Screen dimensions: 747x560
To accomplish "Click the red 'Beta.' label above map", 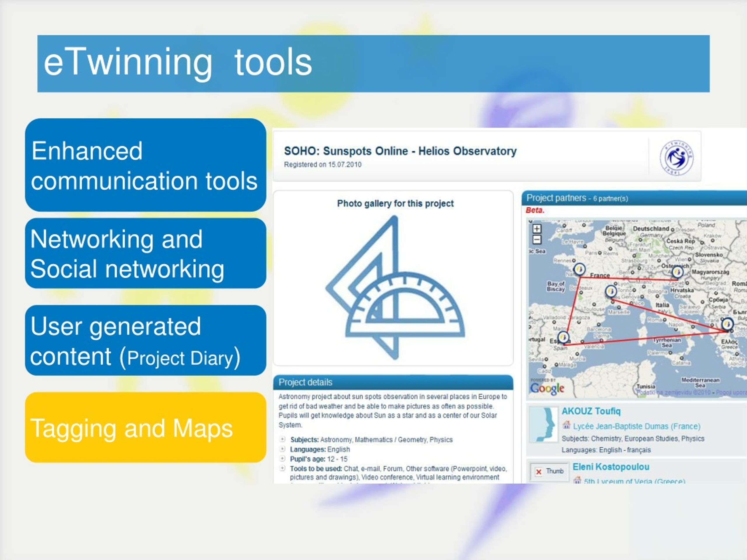I will [x=535, y=210].
